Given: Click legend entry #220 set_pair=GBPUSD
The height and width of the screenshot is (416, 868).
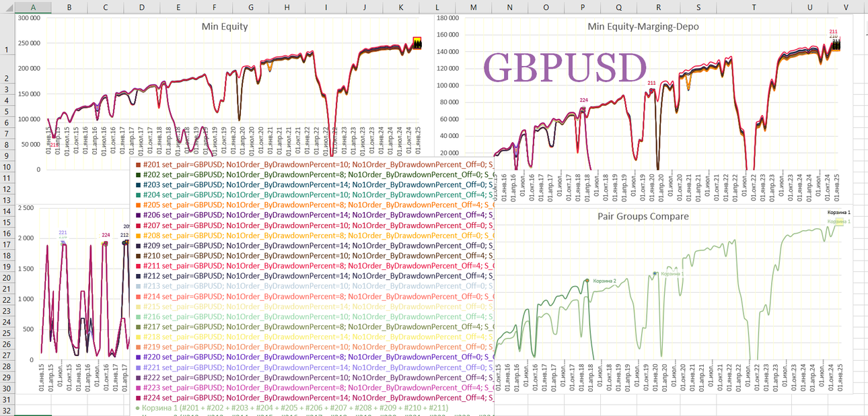Looking at the screenshot, I should (x=316, y=357).
